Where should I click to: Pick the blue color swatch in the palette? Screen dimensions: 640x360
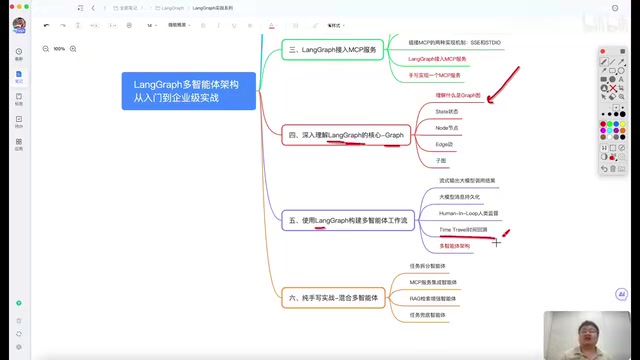coord(616,124)
